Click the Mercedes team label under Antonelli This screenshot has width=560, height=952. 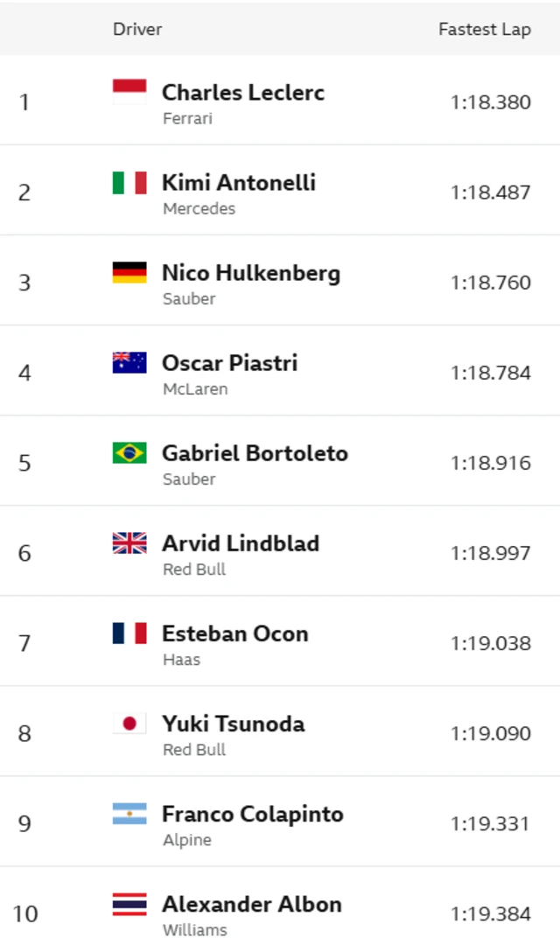(x=199, y=208)
